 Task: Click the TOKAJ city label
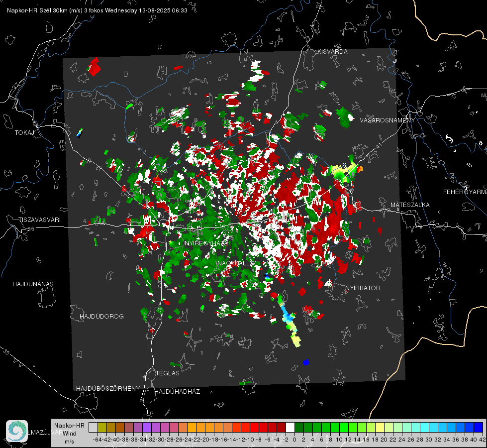pyautogui.click(x=24, y=133)
